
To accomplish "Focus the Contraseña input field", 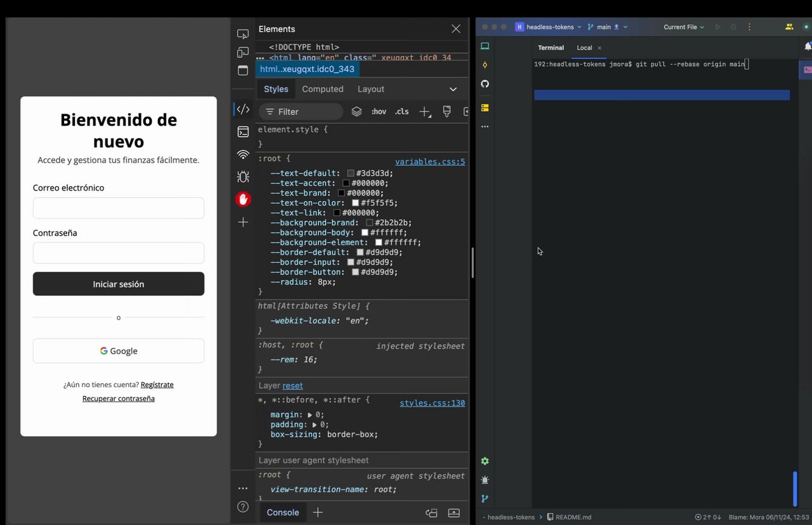I will (x=119, y=253).
